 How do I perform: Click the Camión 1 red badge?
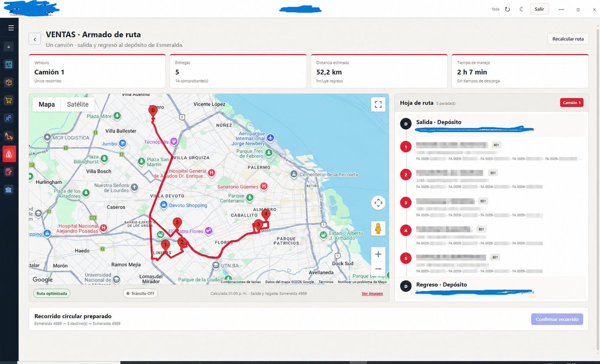(x=572, y=103)
